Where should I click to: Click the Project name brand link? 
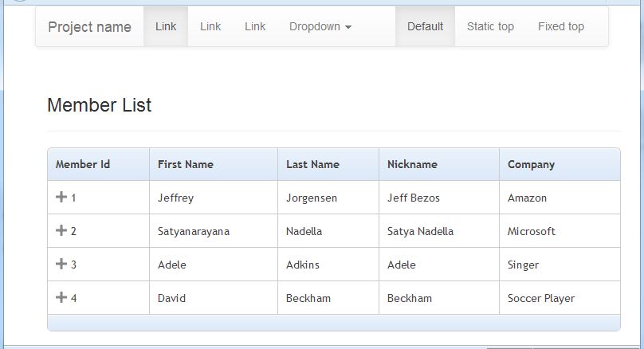point(89,27)
